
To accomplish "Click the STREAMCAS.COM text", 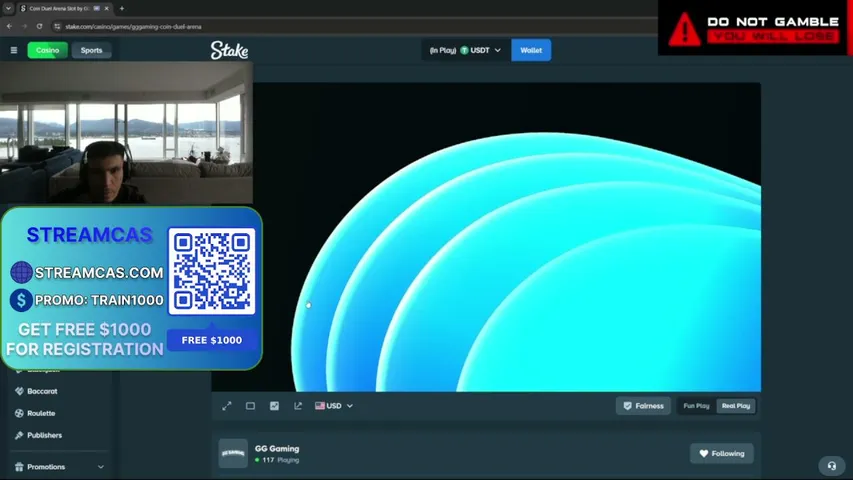I will (x=99, y=273).
